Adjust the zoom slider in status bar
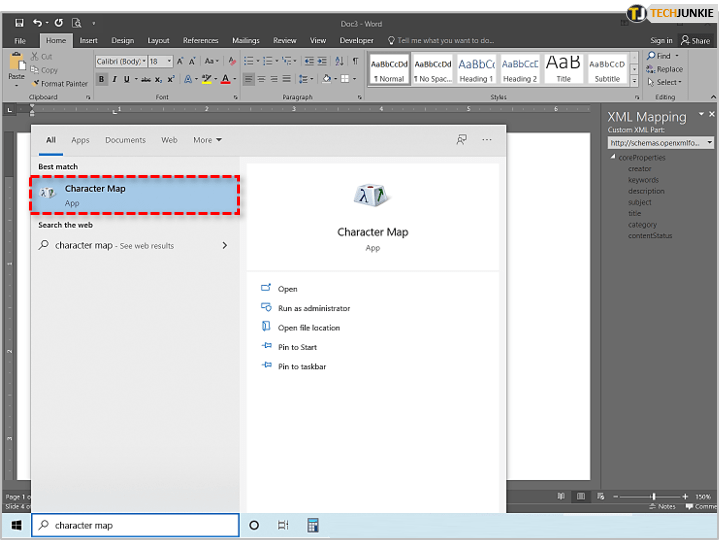 pos(653,496)
